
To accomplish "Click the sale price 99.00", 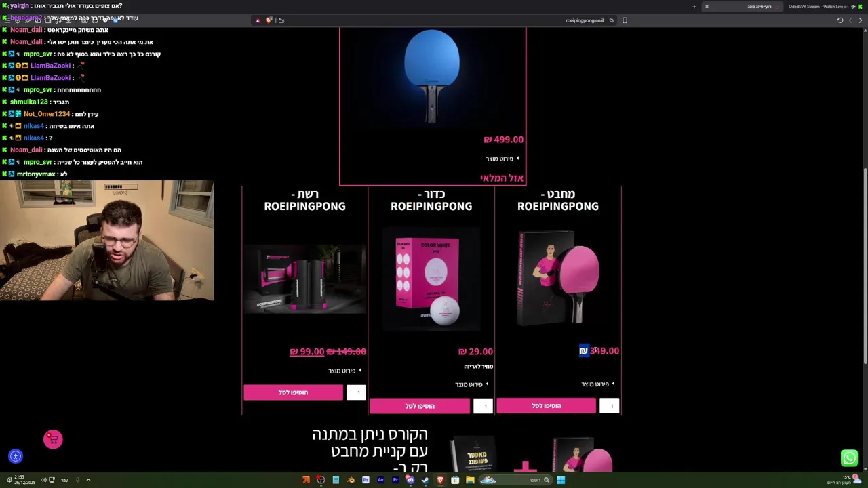I will pos(307,352).
